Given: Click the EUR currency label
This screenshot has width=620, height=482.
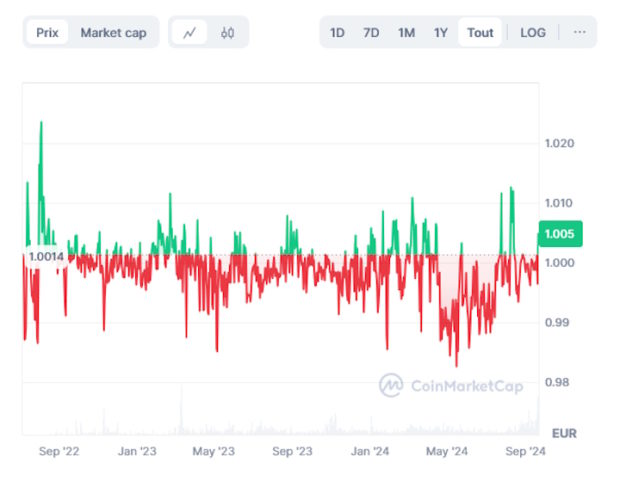Looking at the screenshot, I should [x=564, y=433].
